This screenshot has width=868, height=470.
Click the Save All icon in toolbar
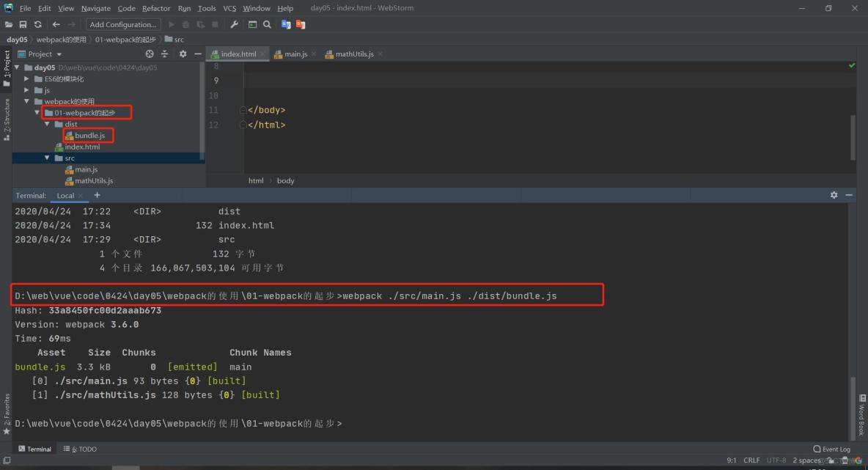pyautogui.click(x=23, y=24)
